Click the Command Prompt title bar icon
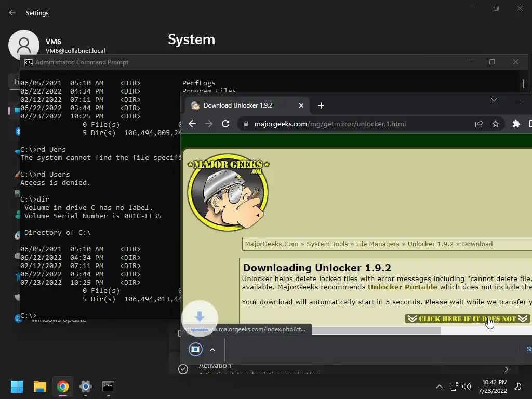Image resolution: width=532 pixels, height=399 pixels. tap(29, 62)
